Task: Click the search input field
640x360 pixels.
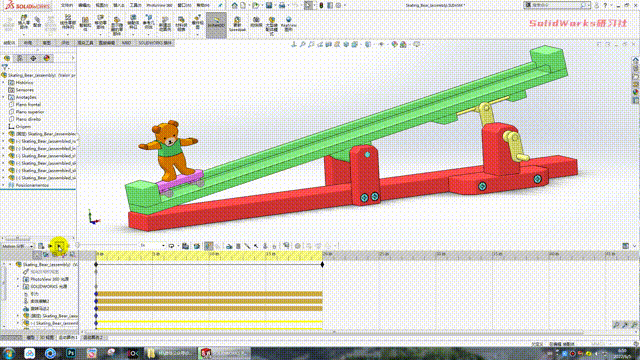Action: point(557,5)
